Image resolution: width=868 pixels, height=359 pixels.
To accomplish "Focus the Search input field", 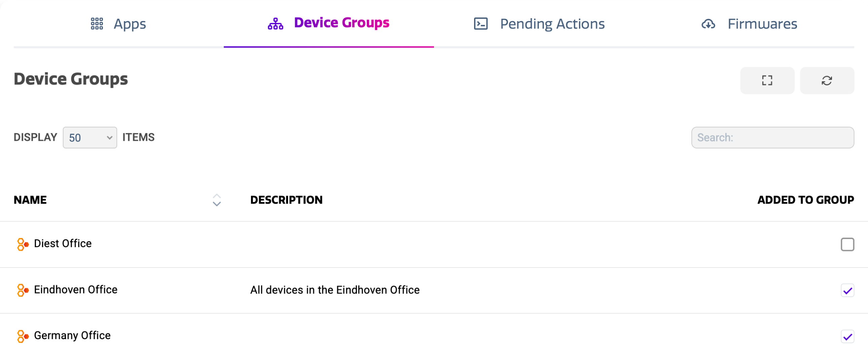I will pos(772,137).
